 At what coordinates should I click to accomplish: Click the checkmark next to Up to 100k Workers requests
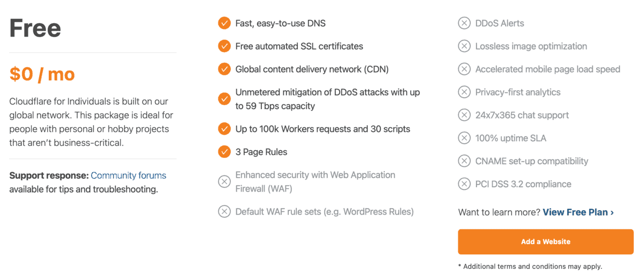pos(224,129)
